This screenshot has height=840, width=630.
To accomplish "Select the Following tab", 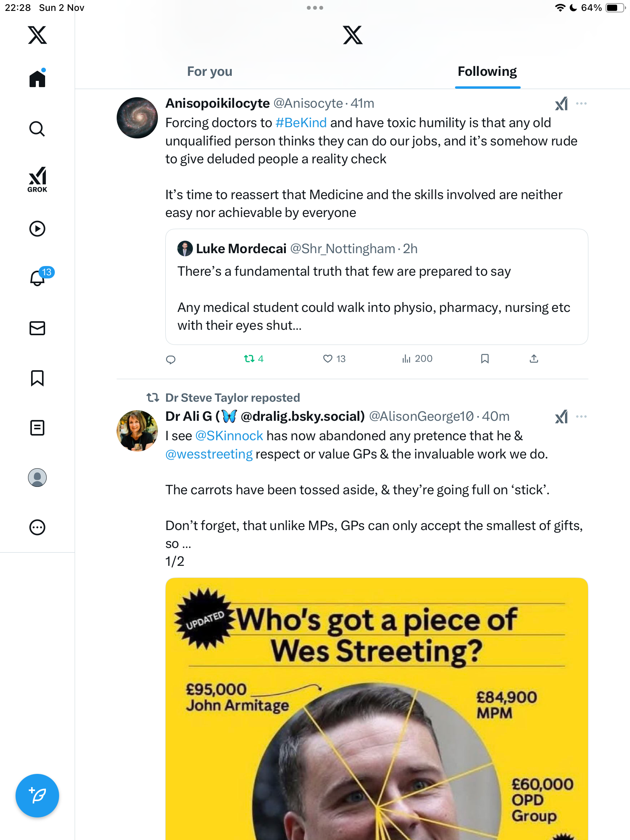I will 487,72.
